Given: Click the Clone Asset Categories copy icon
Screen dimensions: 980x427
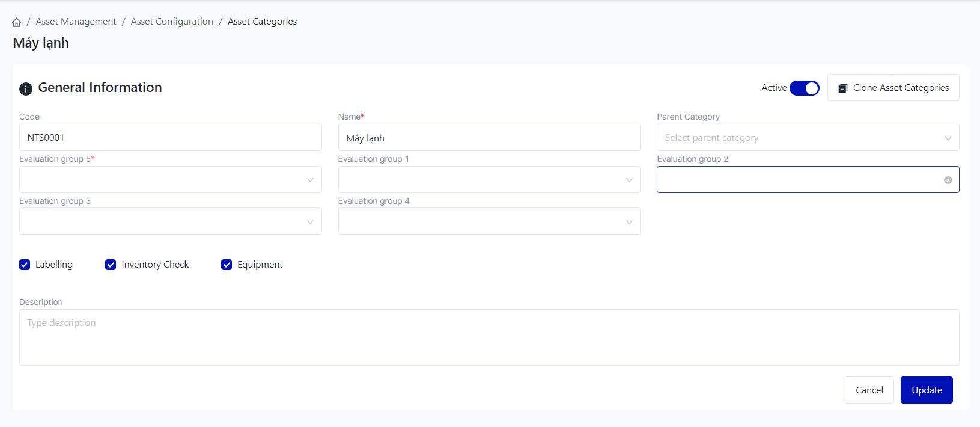Looking at the screenshot, I should 842,88.
